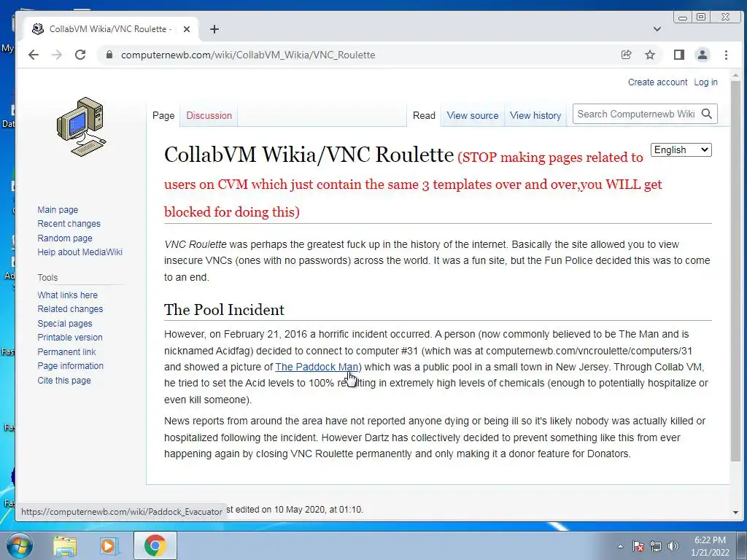Click the wiki search magnifier icon
Image resolution: width=747 pixels, height=560 pixels.
pos(707,114)
